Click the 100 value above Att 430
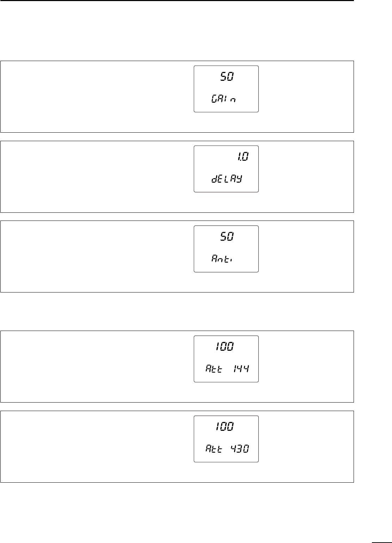The height and width of the screenshot is (543, 392). (224, 427)
